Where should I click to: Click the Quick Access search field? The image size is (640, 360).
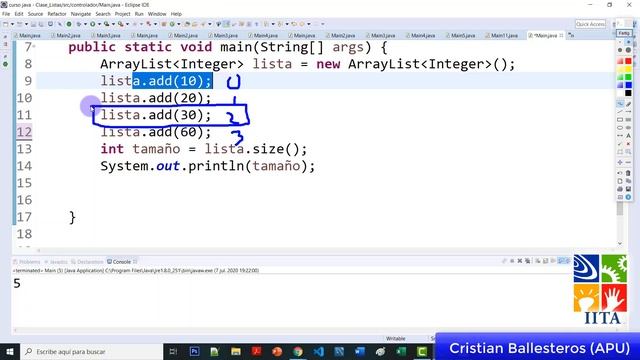pyautogui.click(x=590, y=24)
